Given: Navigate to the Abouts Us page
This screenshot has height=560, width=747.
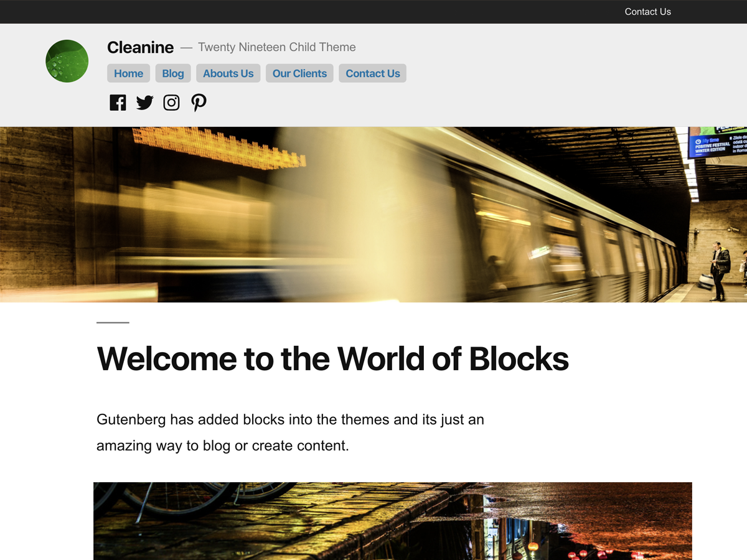Looking at the screenshot, I should (x=228, y=73).
